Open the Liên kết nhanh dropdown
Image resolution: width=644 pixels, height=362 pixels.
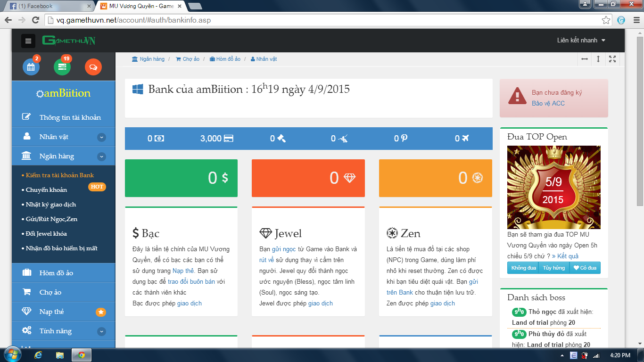click(581, 41)
